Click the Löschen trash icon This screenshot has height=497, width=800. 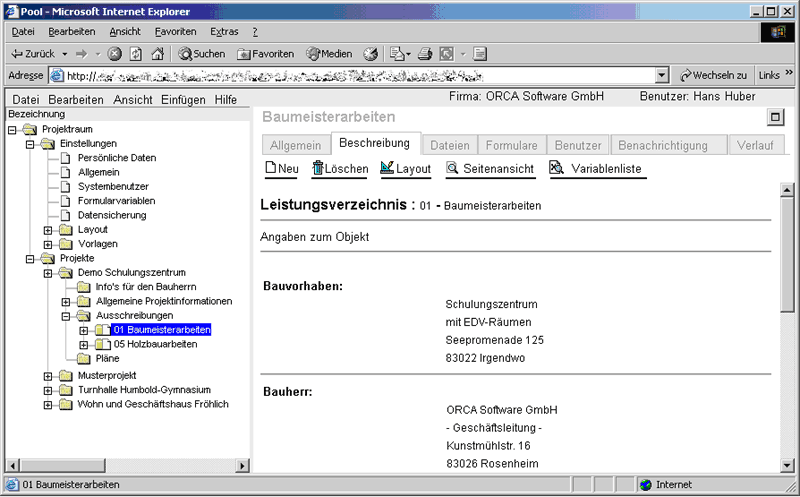click(x=318, y=168)
